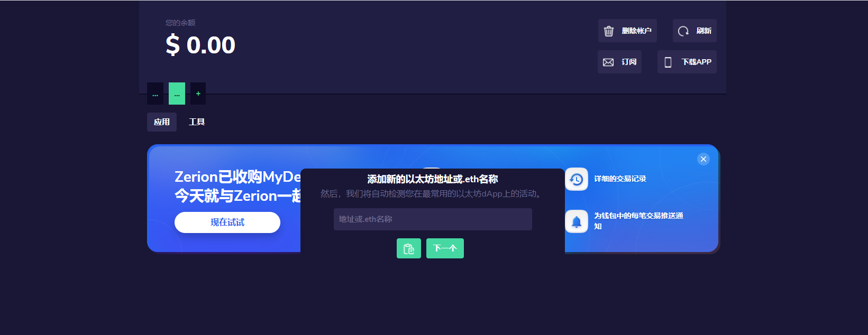This screenshot has width=868, height=335.
Task: Click the 订阅 button label
Action: 629,62
